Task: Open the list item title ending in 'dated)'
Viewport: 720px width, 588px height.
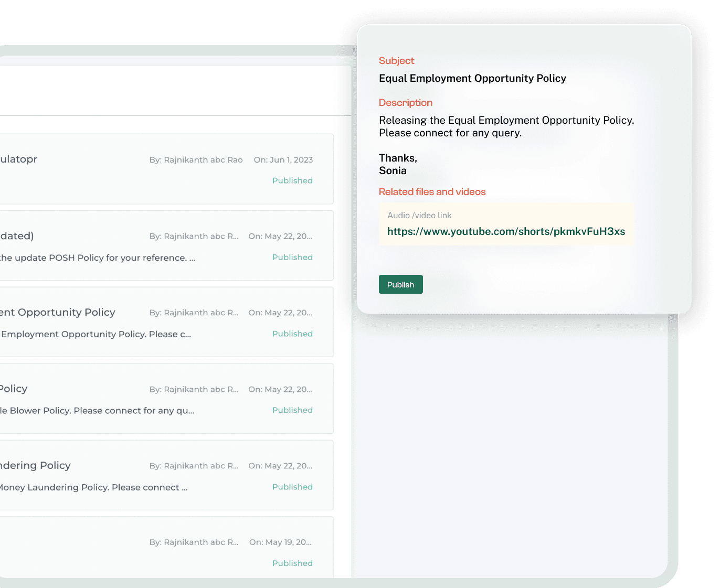Action: tap(17, 236)
